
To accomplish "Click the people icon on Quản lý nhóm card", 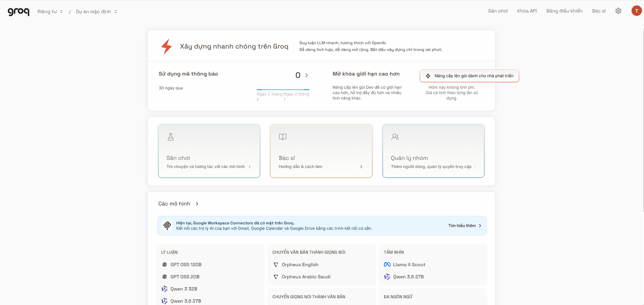I will pos(395,137).
